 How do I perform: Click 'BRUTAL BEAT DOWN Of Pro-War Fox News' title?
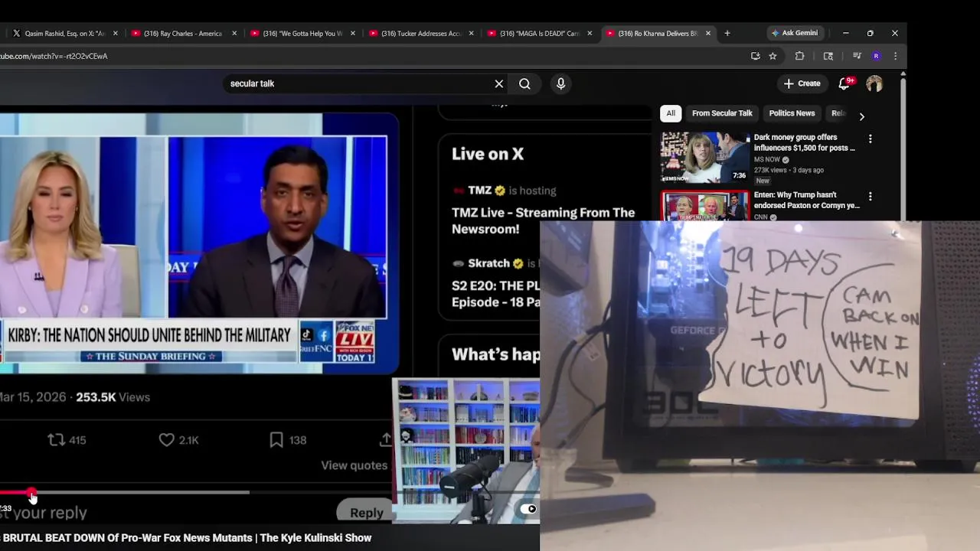(186, 538)
